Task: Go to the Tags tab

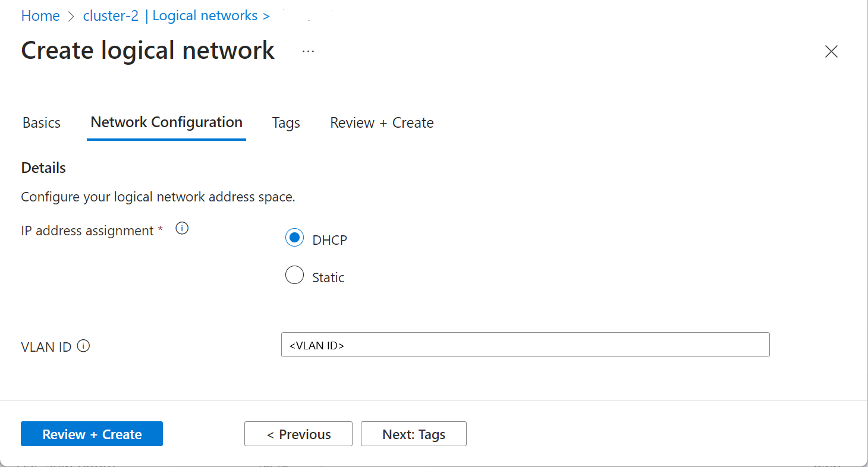Action: click(286, 123)
